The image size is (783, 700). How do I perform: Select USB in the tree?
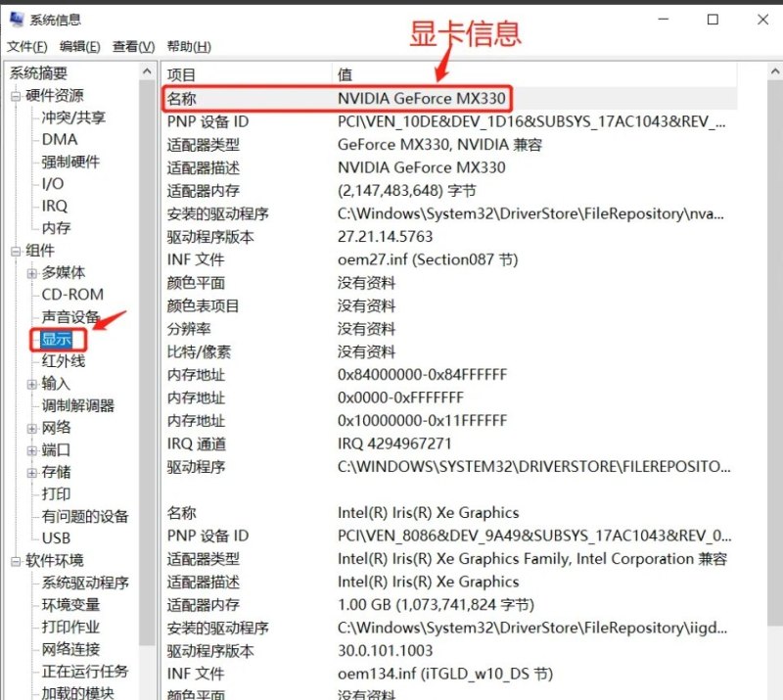pos(56,538)
